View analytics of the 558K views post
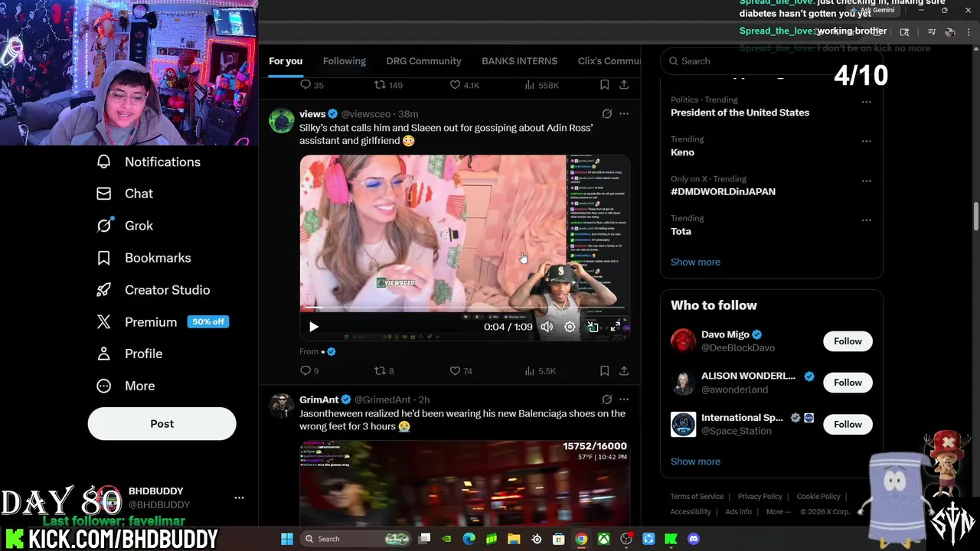 tap(529, 85)
